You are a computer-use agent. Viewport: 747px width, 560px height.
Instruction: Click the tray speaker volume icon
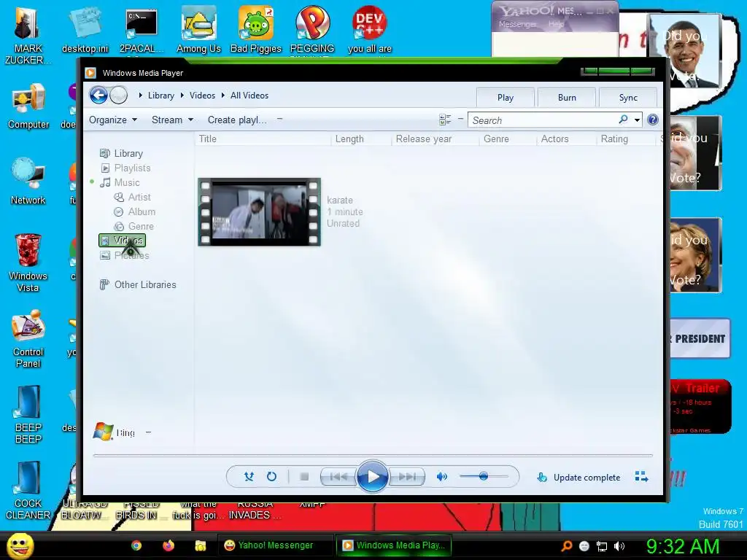(619, 546)
